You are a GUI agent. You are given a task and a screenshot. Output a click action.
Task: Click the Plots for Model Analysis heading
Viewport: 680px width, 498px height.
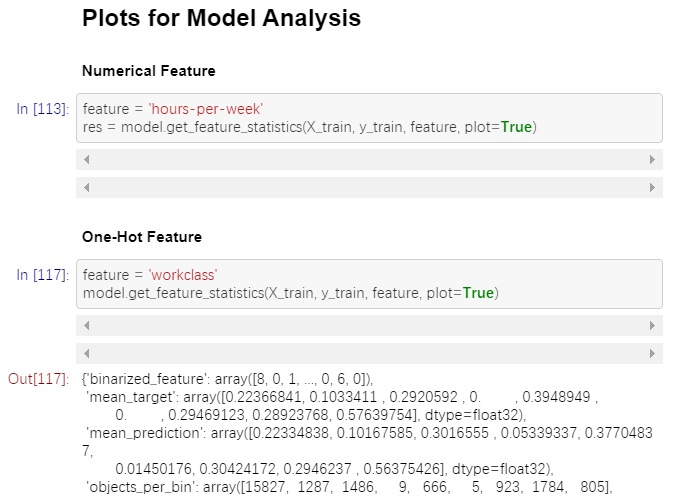[x=222, y=18]
